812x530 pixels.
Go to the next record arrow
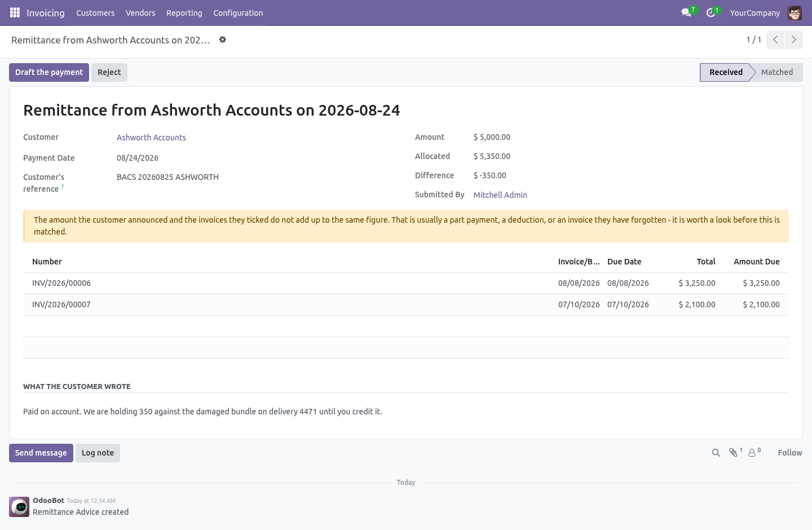click(794, 39)
